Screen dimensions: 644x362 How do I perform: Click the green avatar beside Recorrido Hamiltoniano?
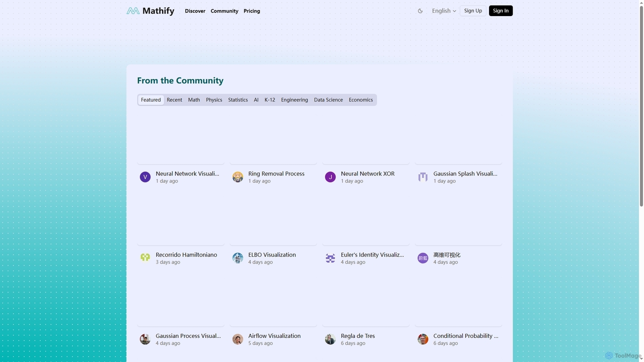[145, 258]
